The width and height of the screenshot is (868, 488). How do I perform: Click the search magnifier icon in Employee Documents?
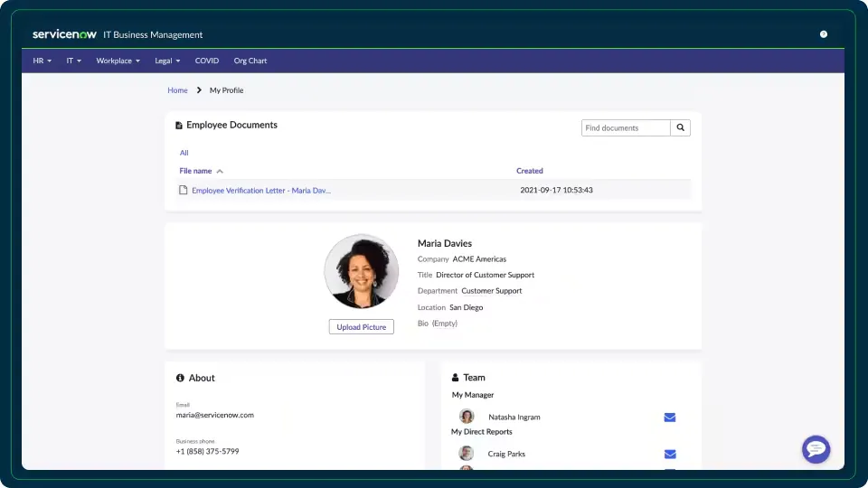[680, 128]
